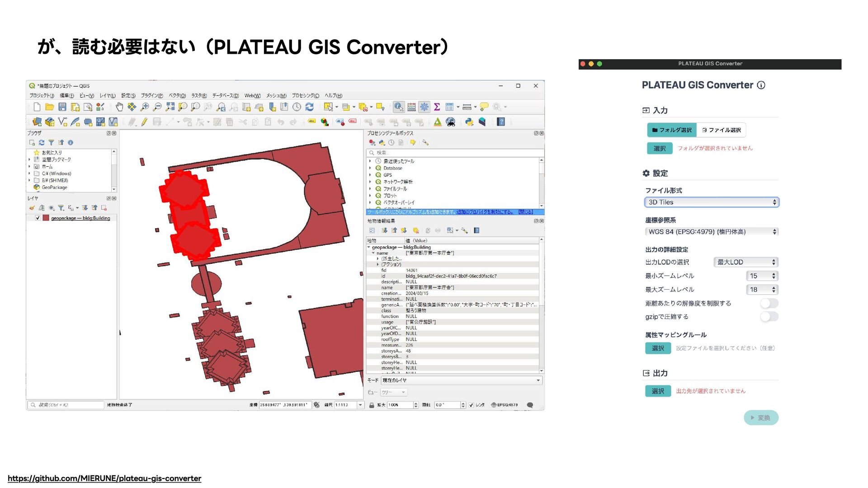Select the Pan Map hand tool
This screenshot has width=868, height=488.
click(119, 107)
